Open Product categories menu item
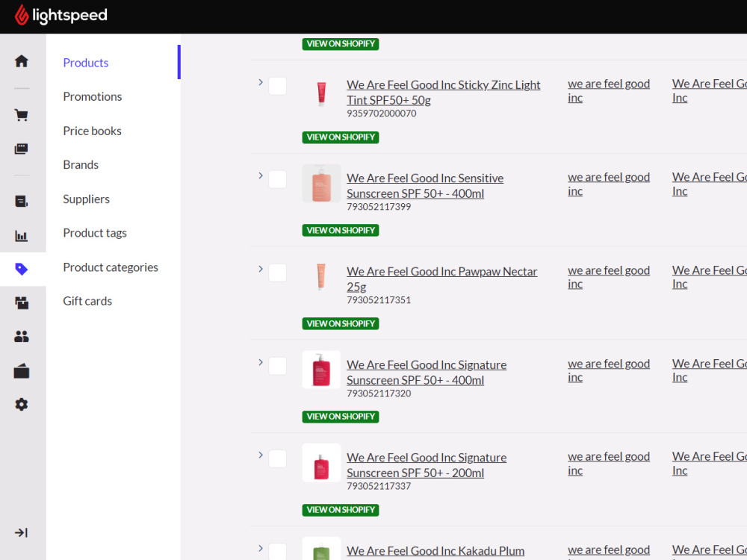Viewport: 747px width, 560px height. (111, 267)
